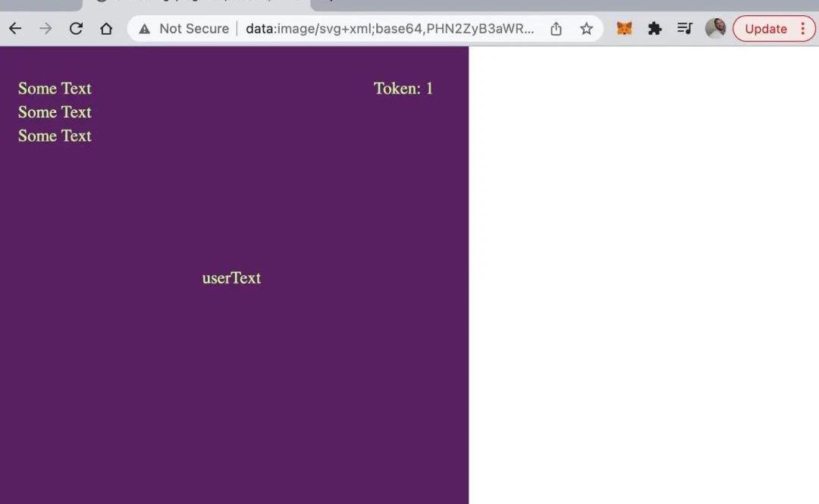This screenshot has height=504, width=819.
Task: Go back with the back arrow
Action: pyautogui.click(x=15, y=29)
